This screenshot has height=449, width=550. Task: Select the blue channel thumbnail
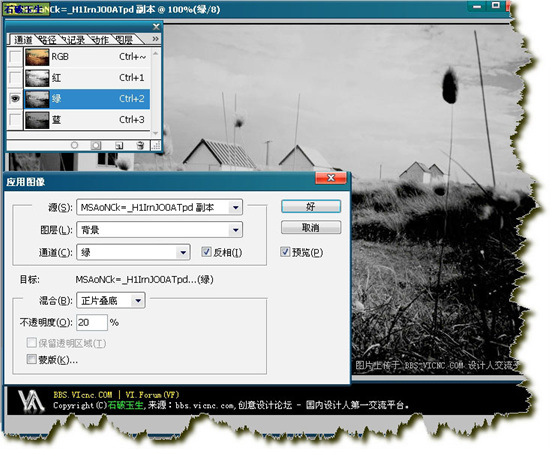pos(37,120)
